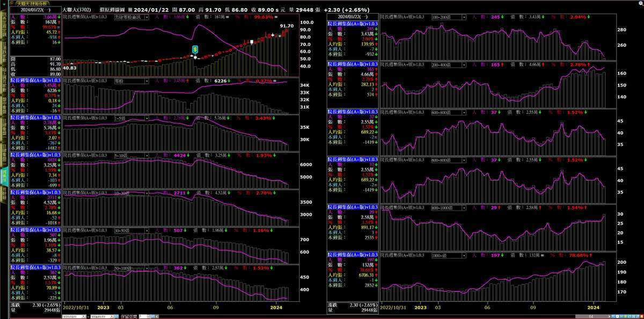Click the magnifier icon in top-right corner
The image size is (644, 319).
(640, 3)
